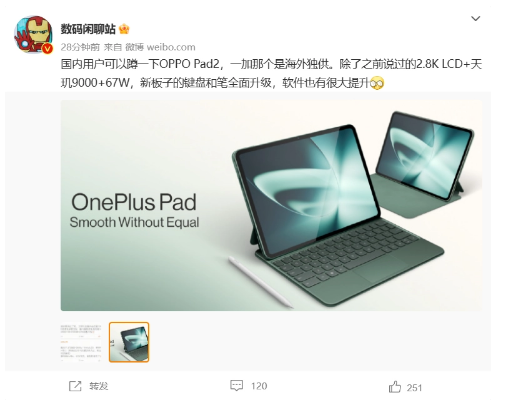Click the repost share icon

pyautogui.click(x=75, y=386)
